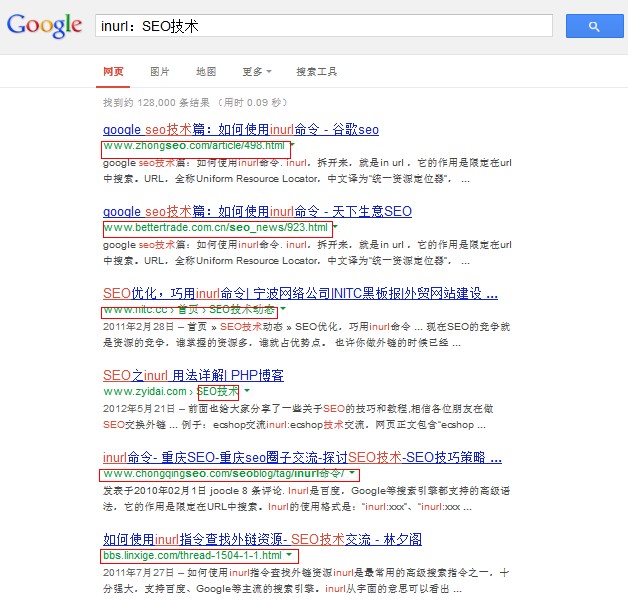Select the 网页 tab
This screenshot has width=628, height=604.
(114, 72)
